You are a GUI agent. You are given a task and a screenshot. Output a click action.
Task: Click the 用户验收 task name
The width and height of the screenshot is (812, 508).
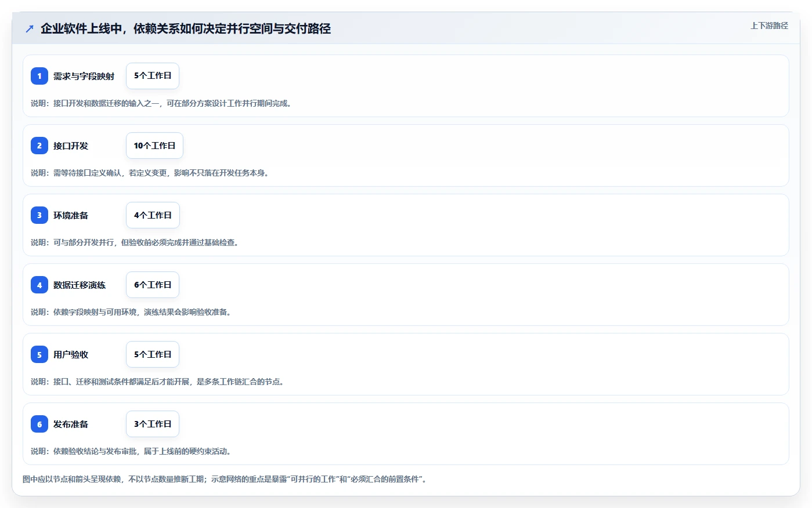(71, 354)
